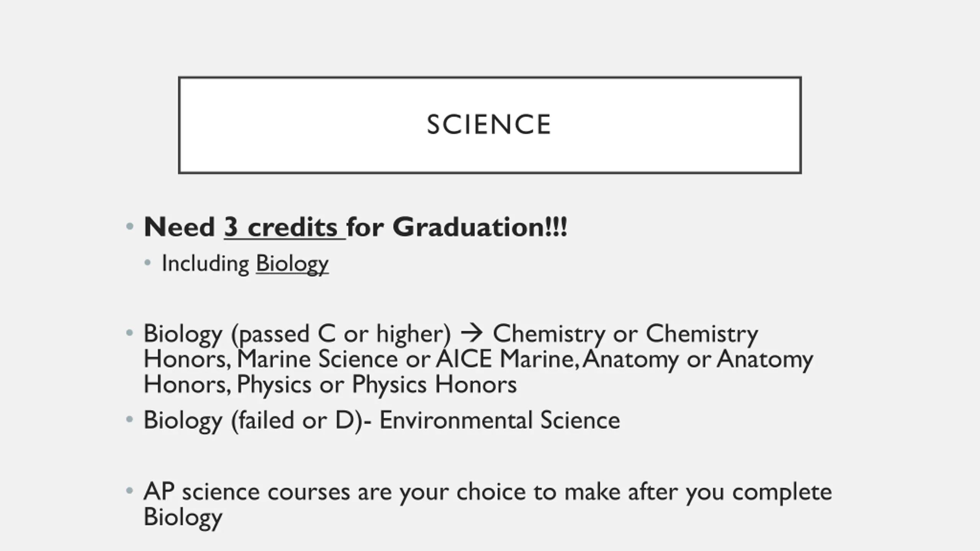Select the last line's 'Biology' word
Image resolution: width=980 pixels, height=551 pixels.
pos(183,517)
